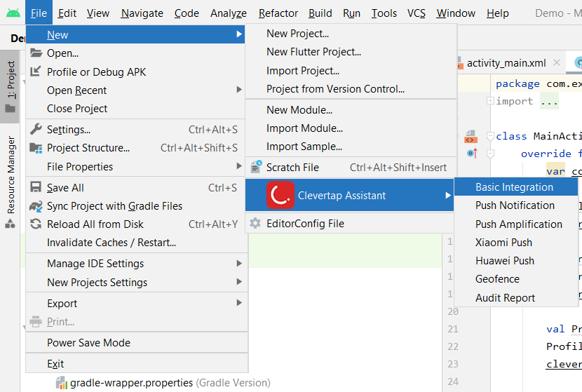Expand the Open Recent submenu arrow

pos(239,90)
